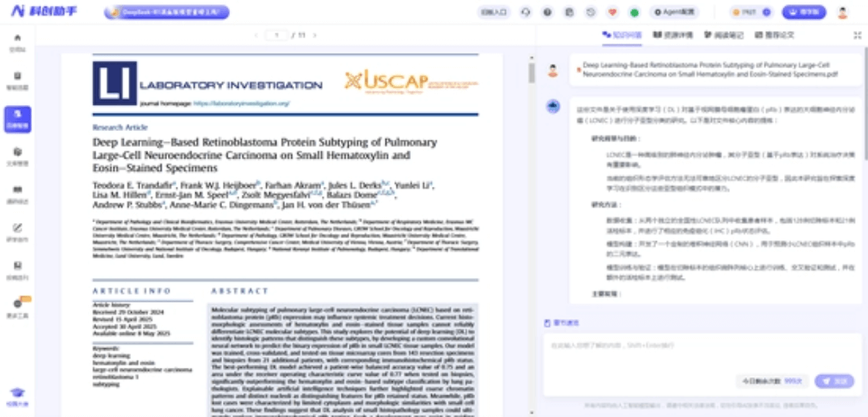Click the history clock icon in header

[591, 12]
